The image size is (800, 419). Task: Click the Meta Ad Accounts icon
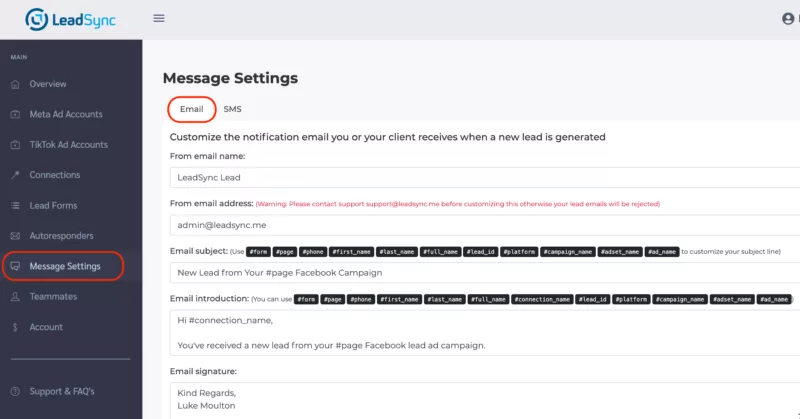[15, 114]
